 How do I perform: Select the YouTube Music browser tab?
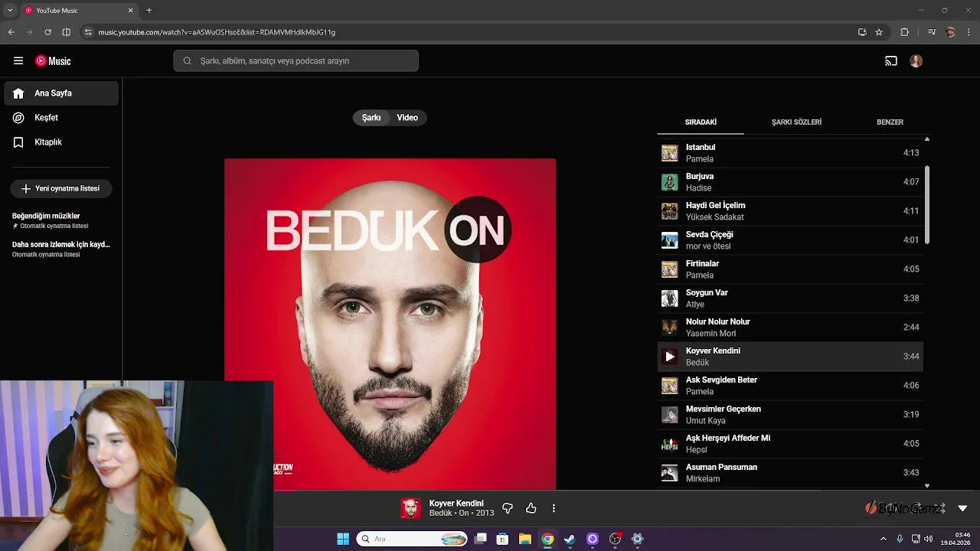point(79,11)
